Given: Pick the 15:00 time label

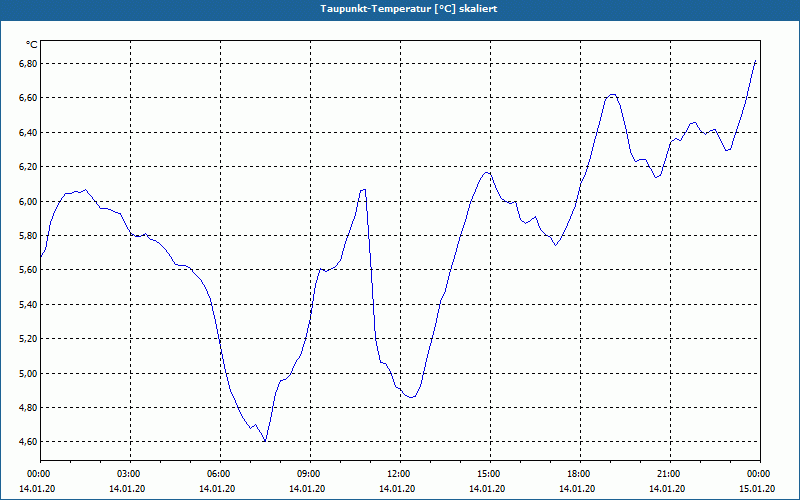Looking at the screenshot, I should [489, 474].
